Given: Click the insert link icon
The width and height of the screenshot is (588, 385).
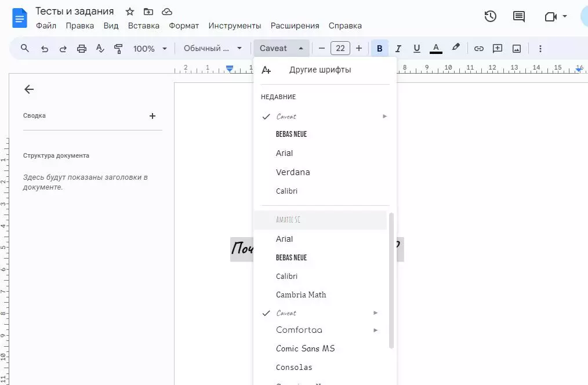Looking at the screenshot, I should pyautogui.click(x=478, y=49).
